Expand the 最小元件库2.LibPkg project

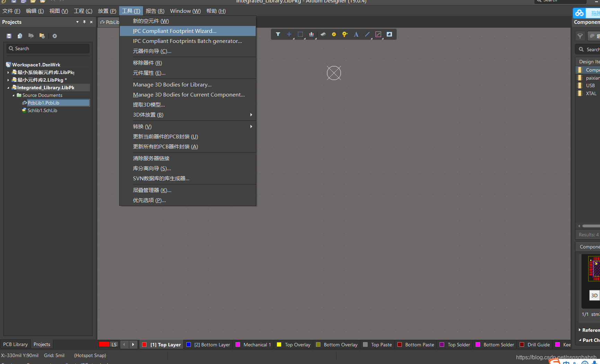(8, 80)
